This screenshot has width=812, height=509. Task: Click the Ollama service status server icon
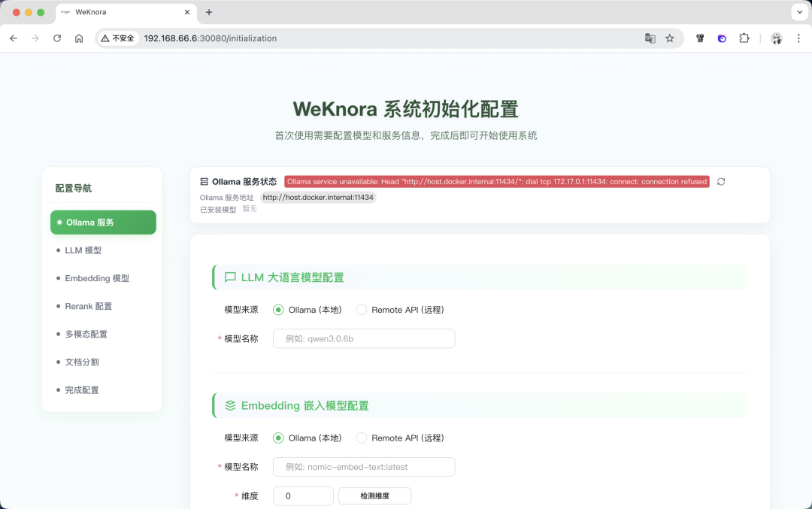point(204,182)
